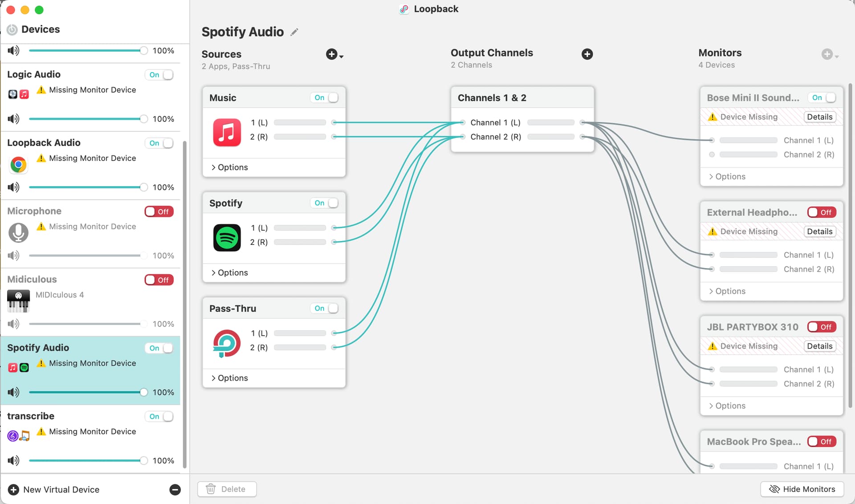855x504 pixels.
Task: Click the Spotify app icon in Sources
Action: click(x=227, y=238)
